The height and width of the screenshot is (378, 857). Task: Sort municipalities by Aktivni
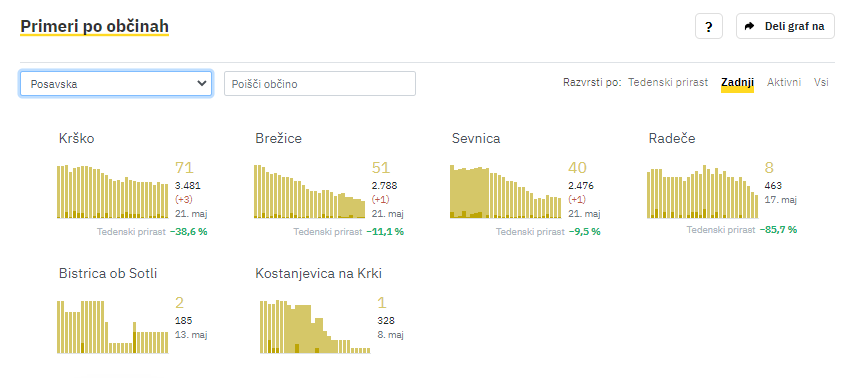pyautogui.click(x=784, y=82)
